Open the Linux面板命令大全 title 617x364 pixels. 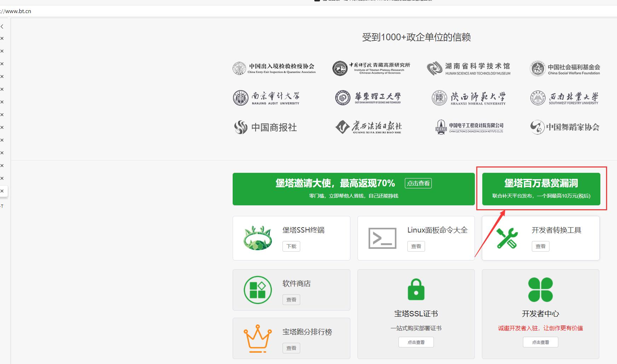pos(437,230)
